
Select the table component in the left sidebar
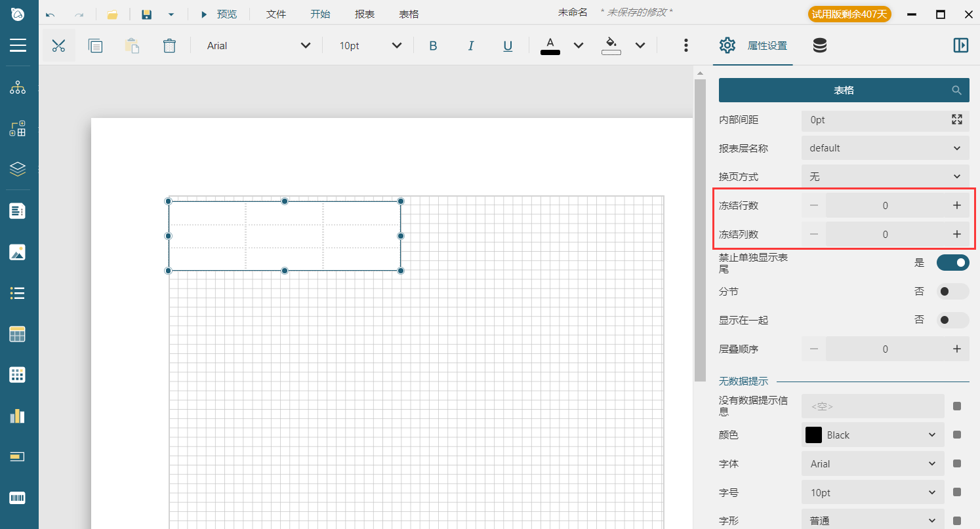pyautogui.click(x=18, y=334)
